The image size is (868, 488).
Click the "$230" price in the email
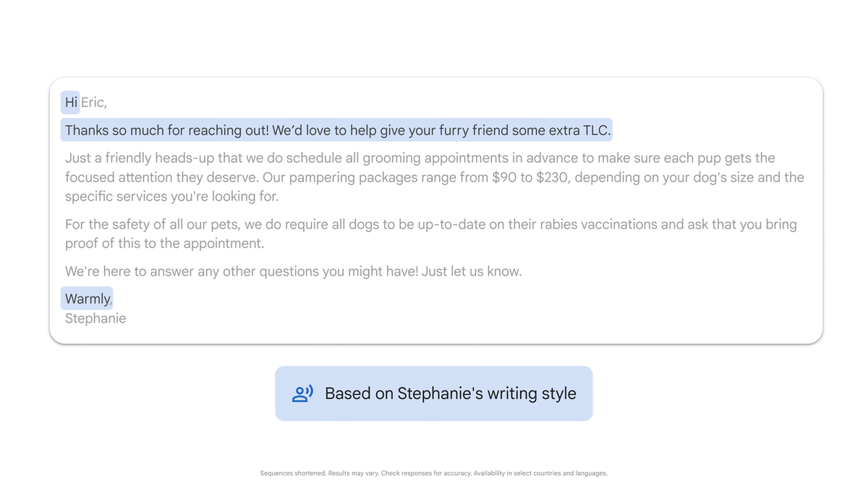(552, 177)
